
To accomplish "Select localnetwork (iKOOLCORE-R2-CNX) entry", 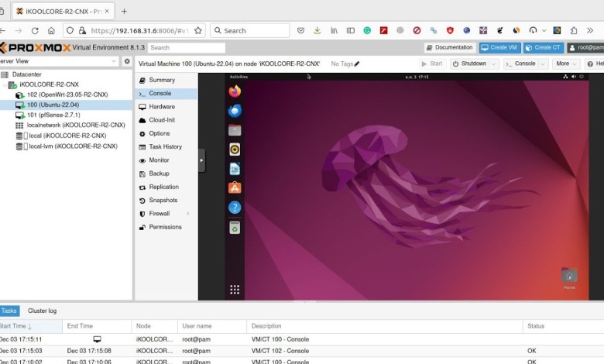I will click(76, 125).
